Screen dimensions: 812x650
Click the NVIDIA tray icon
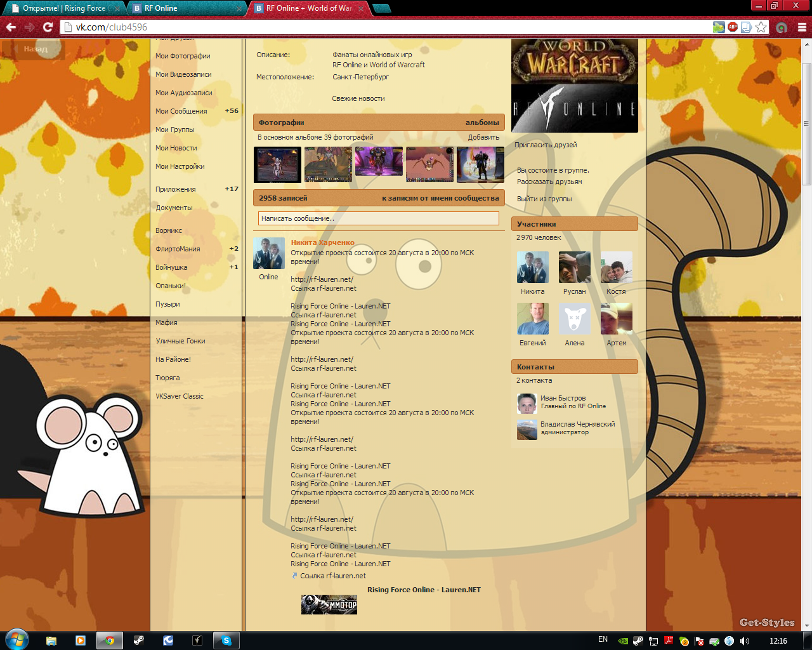click(622, 640)
